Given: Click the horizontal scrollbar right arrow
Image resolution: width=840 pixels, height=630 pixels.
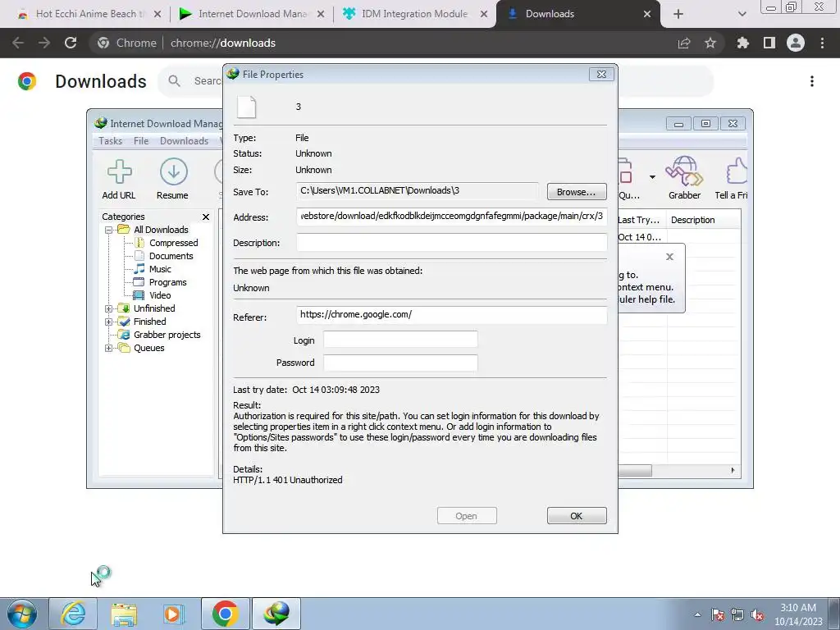Looking at the screenshot, I should 733,470.
